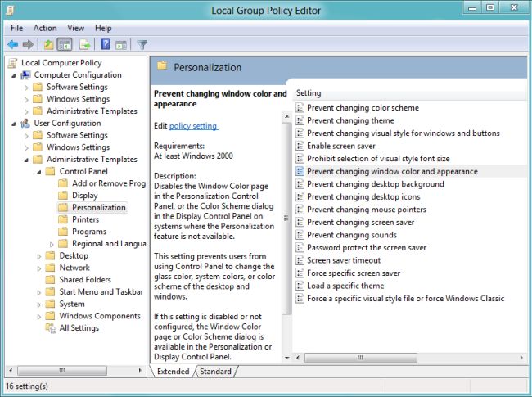Image resolution: width=532 pixels, height=397 pixels.
Task: Open the File menu
Action: (16, 28)
